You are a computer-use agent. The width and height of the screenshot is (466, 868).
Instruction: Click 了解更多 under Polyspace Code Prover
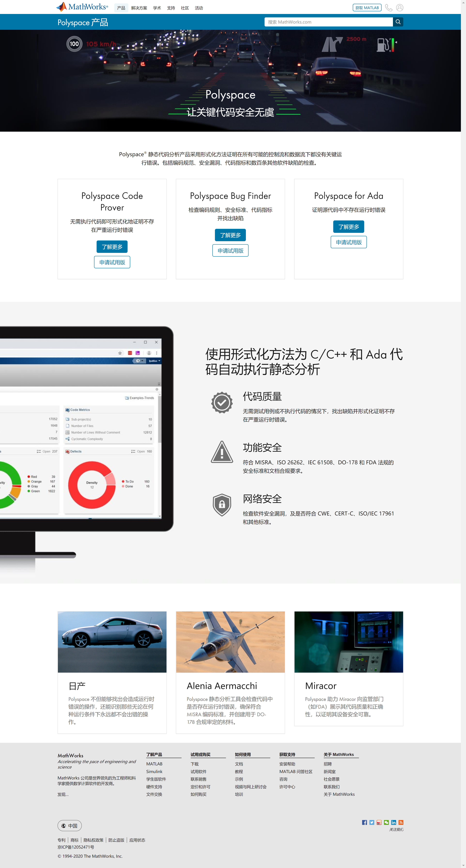tap(112, 247)
